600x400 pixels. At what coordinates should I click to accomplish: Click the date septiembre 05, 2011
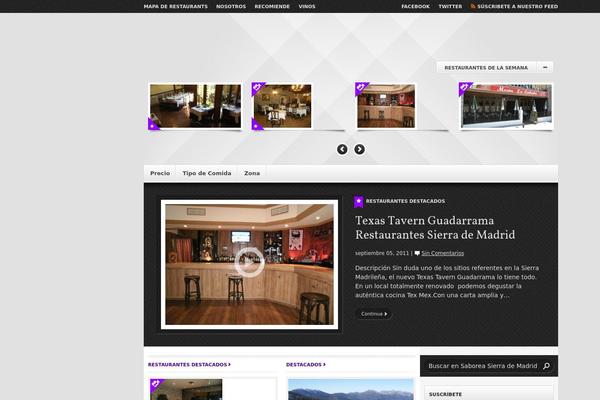click(382, 253)
